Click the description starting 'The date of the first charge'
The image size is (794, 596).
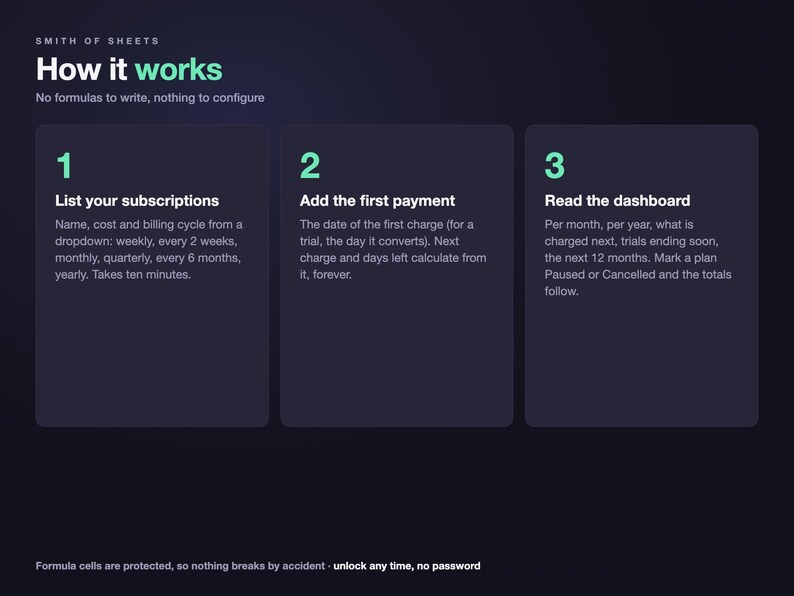point(393,249)
